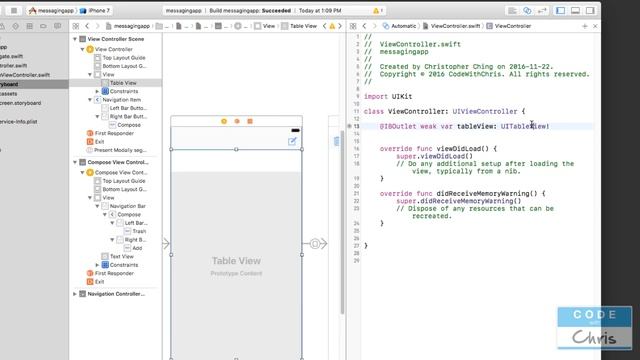
Task: Open the Report navigator tab
Action: [x=58, y=26]
